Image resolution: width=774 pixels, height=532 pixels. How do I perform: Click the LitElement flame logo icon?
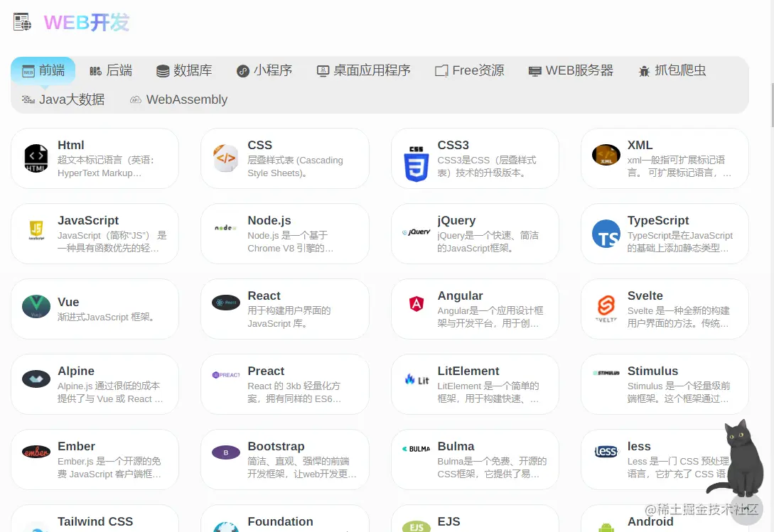tap(416, 379)
